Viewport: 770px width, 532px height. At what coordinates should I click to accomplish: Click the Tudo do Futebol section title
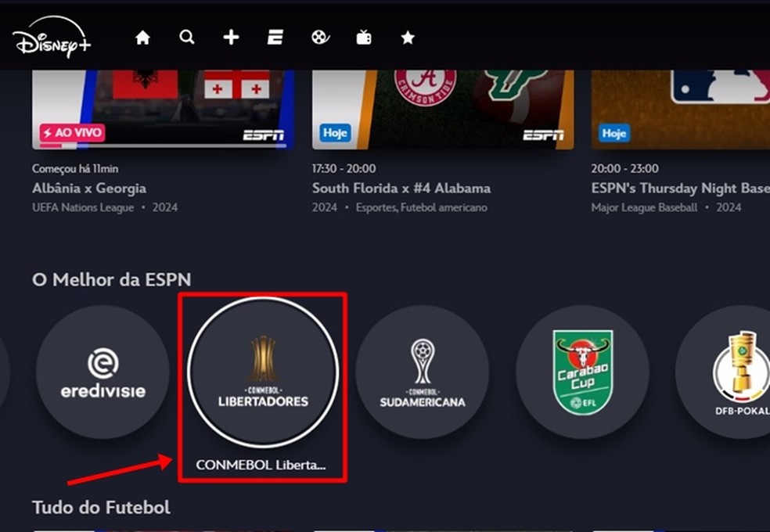coord(100,507)
